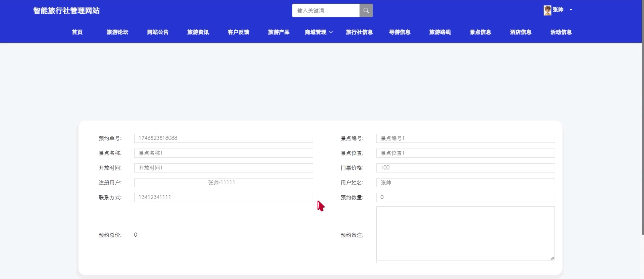Screen dimensions: 644x279
Task: Click the 活动信息 link
Action: point(561,32)
